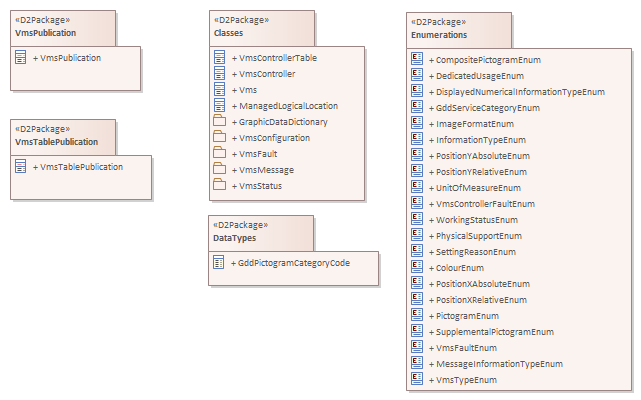Click the folder icon beside VmsStatus

coord(220,186)
